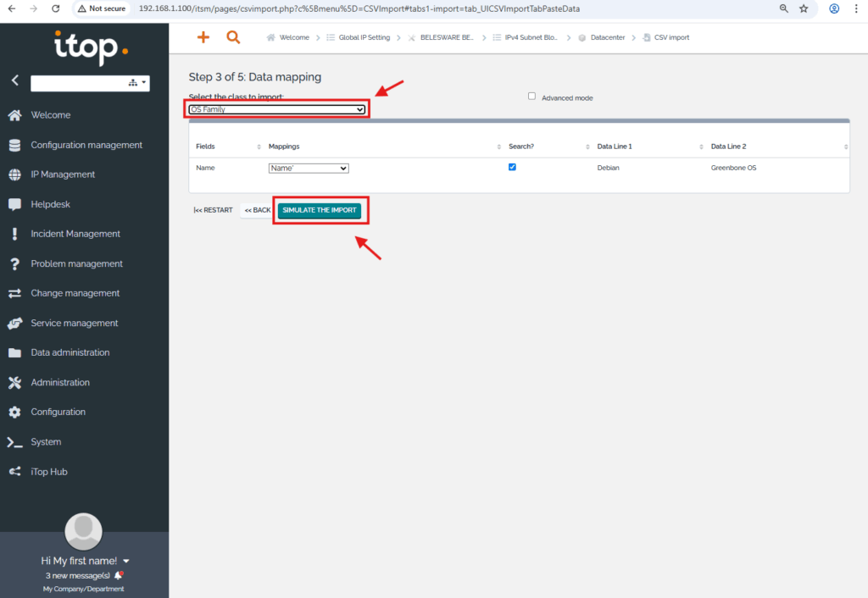Screen dimensions: 868x598
Task: Click the Back button
Action: point(257,210)
